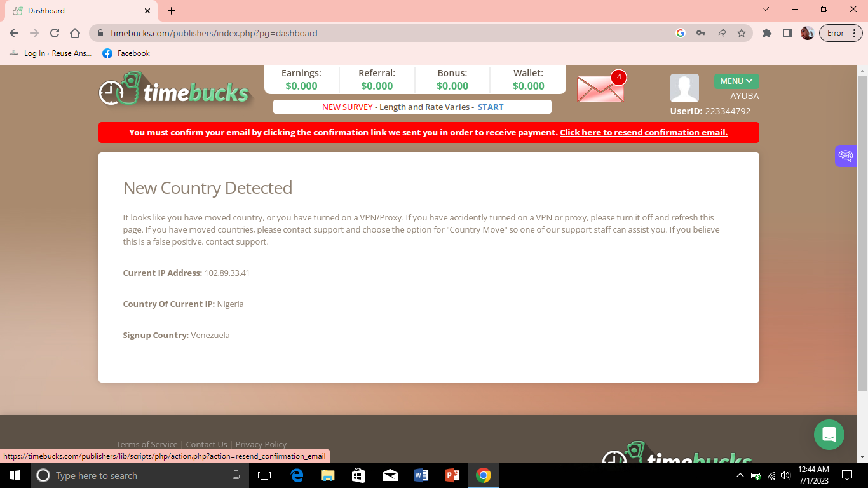Click IP address 102.89.33.41
Image resolution: width=868 pixels, height=488 pixels.
[x=227, y=273]
